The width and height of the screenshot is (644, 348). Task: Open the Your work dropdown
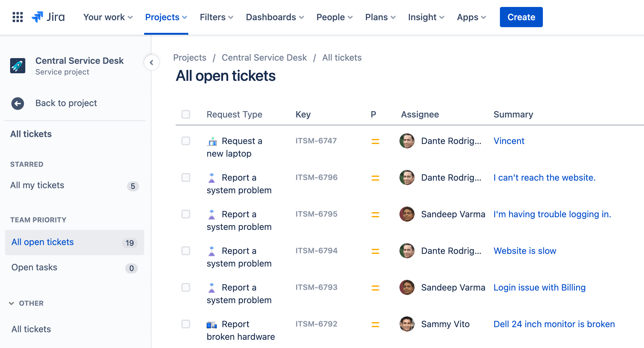coord(108,17)
